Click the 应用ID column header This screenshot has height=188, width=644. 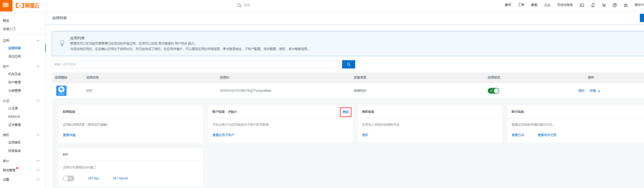pos(225,78)
